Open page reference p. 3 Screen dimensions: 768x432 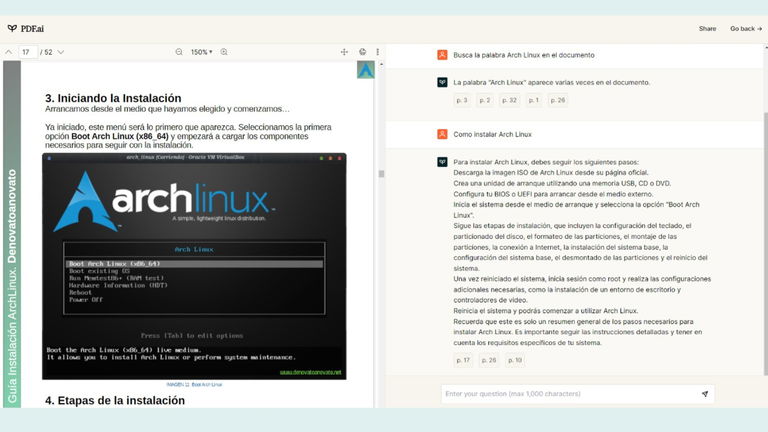coord(462,100)
